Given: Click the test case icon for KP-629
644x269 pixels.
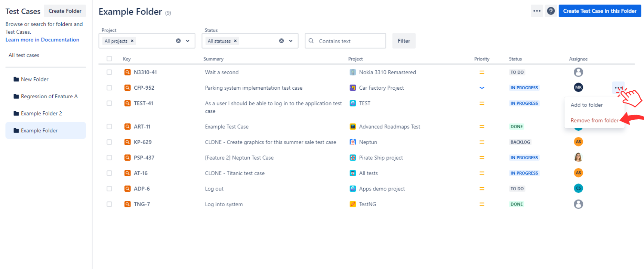Looking at the screenshot, I should point(127,142).
